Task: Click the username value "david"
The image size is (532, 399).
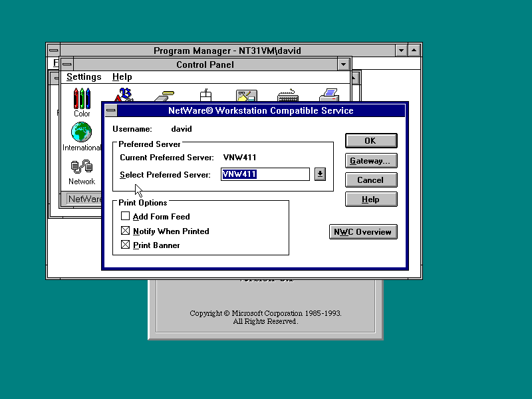Action: pos(182,129)
